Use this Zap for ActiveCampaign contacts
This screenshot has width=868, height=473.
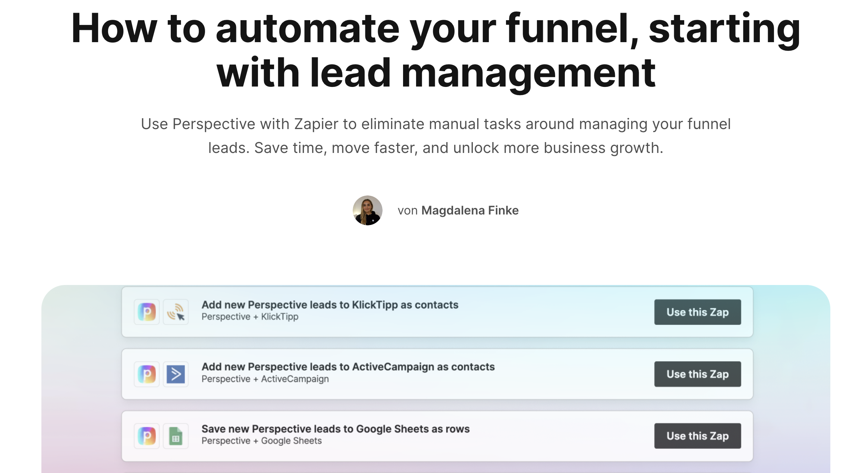697,374
